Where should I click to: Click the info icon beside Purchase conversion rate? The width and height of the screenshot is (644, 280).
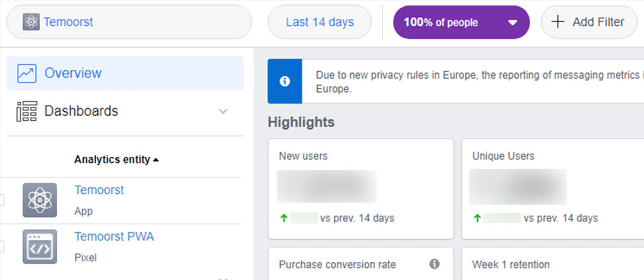435,264
